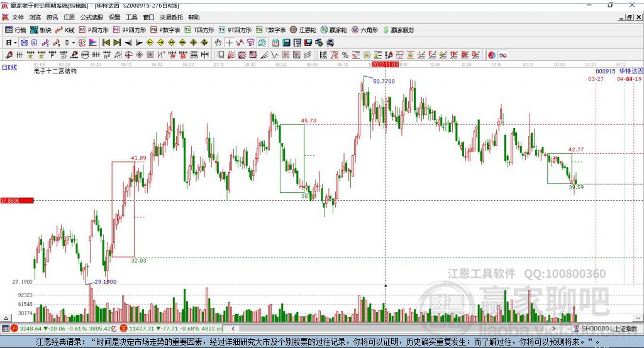
Task: Select the Gann fan lines icon
Action: point(231,55)
